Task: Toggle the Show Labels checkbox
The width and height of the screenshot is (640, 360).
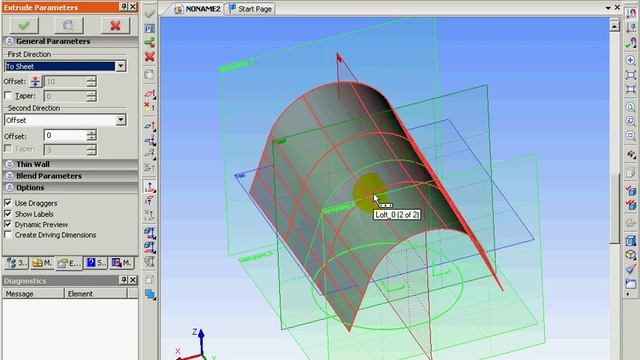Action: point(8,213)
